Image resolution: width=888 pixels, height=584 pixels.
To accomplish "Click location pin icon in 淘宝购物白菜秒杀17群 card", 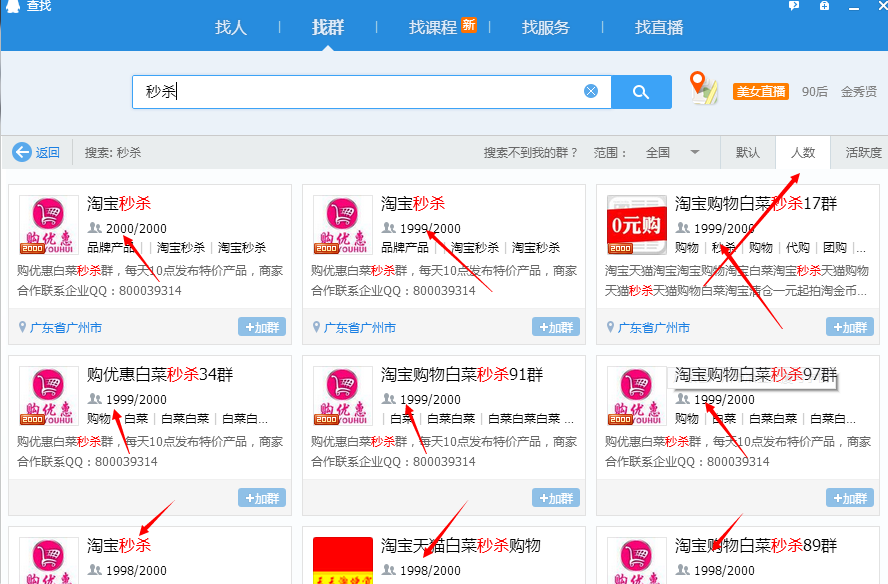I will click(x=610, y=327).
